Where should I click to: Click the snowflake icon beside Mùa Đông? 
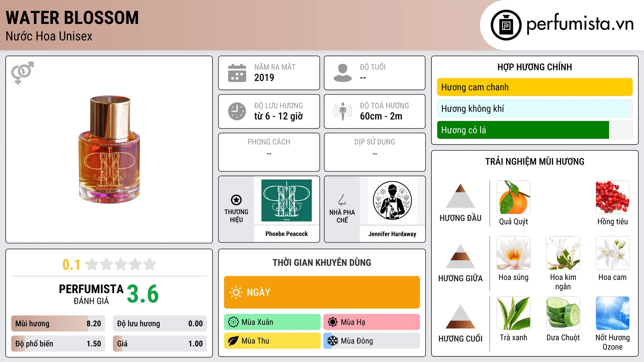coord(333,341)
